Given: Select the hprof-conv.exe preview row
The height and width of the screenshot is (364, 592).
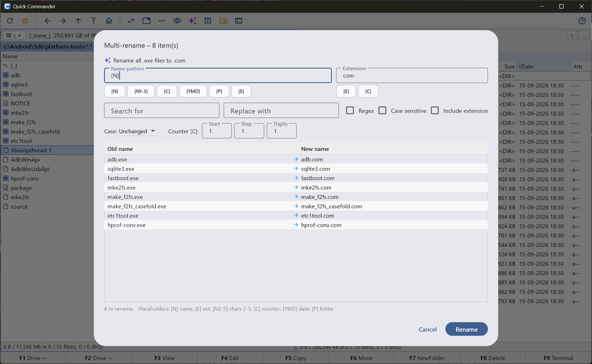Looking at the screenshot, I should (x=296, y=225).
